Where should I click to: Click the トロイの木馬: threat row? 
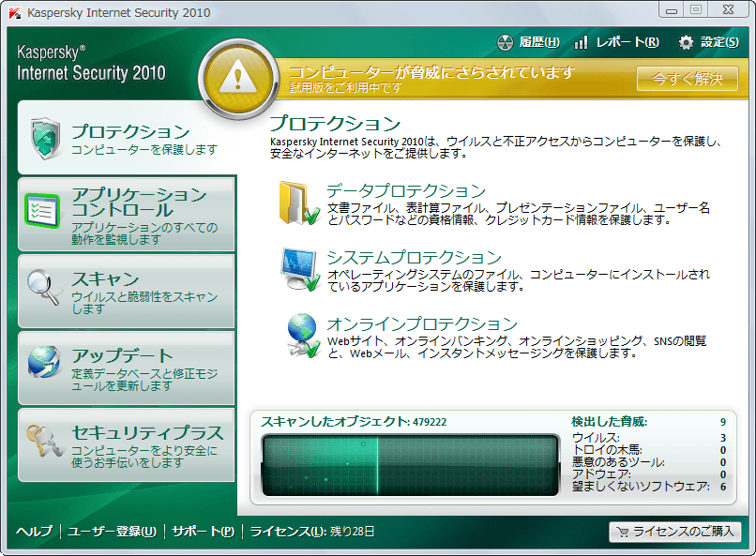tap(649, 450)
